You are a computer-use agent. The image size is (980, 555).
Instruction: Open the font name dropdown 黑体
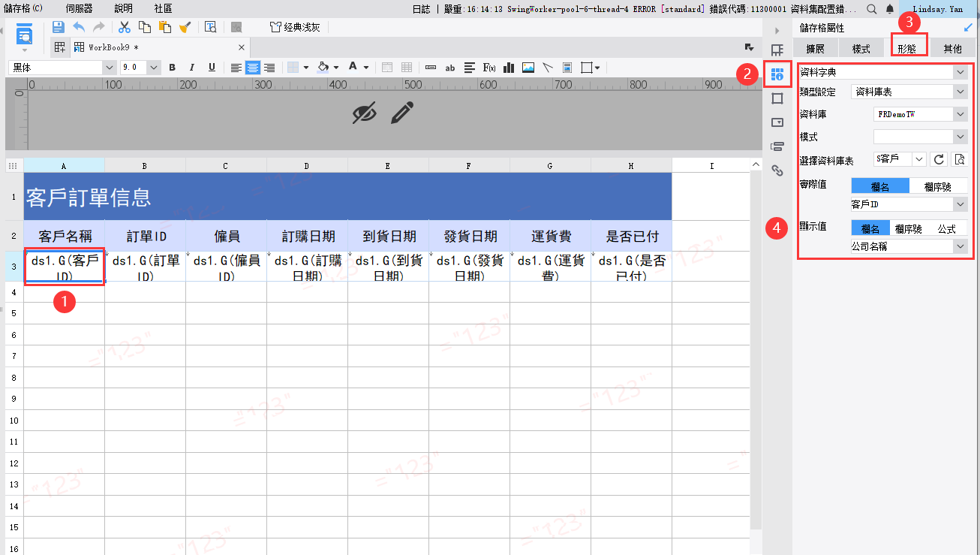coord(62,68)
